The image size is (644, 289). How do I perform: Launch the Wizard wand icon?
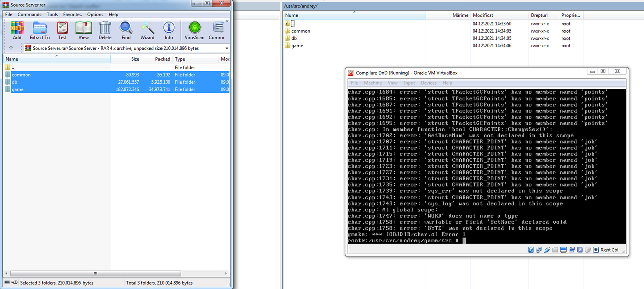pos(147,30)
